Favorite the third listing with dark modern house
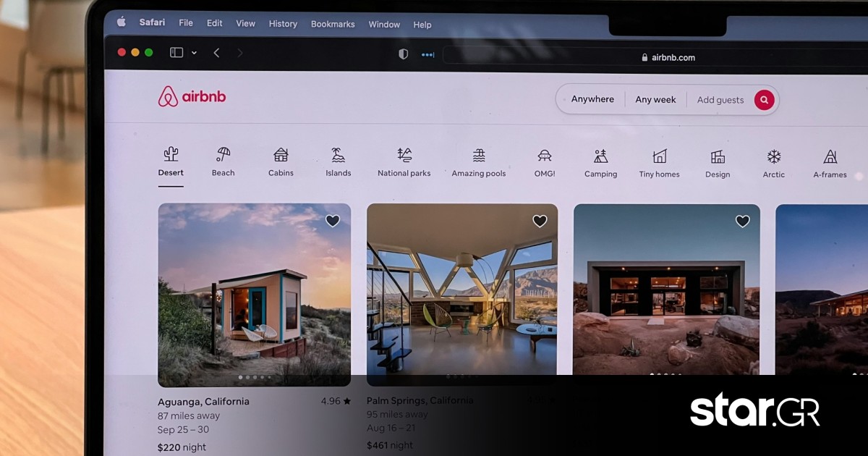 [x=742, y=221]
